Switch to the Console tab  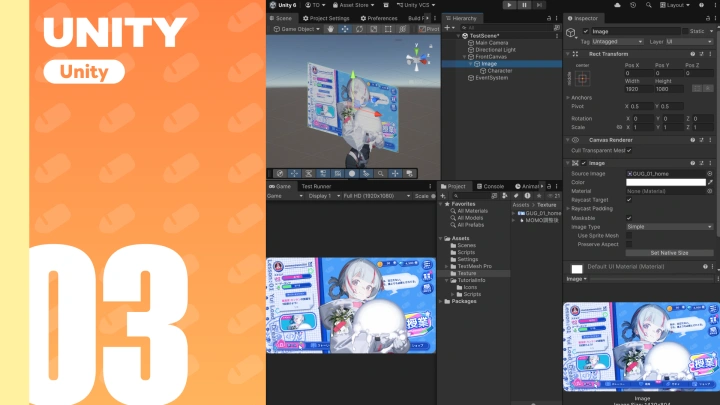[490, 186]
